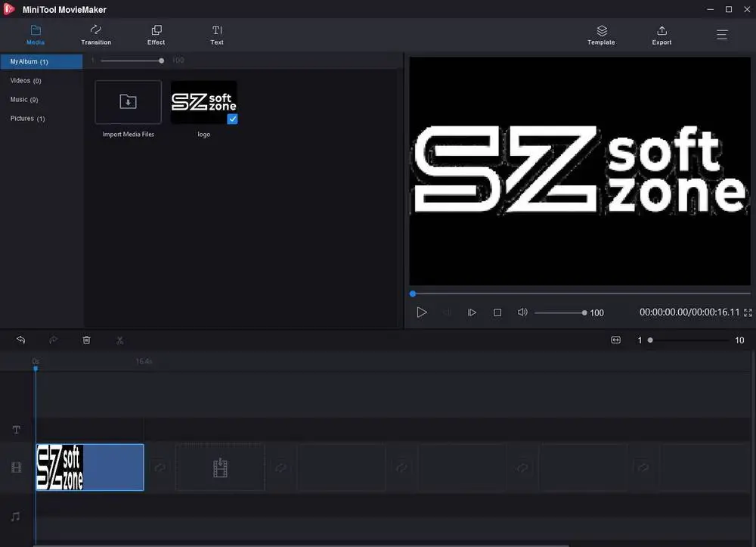
Task: Click the transition slot after the first clip
Action: pyautogui.click(x=160, y=468)
